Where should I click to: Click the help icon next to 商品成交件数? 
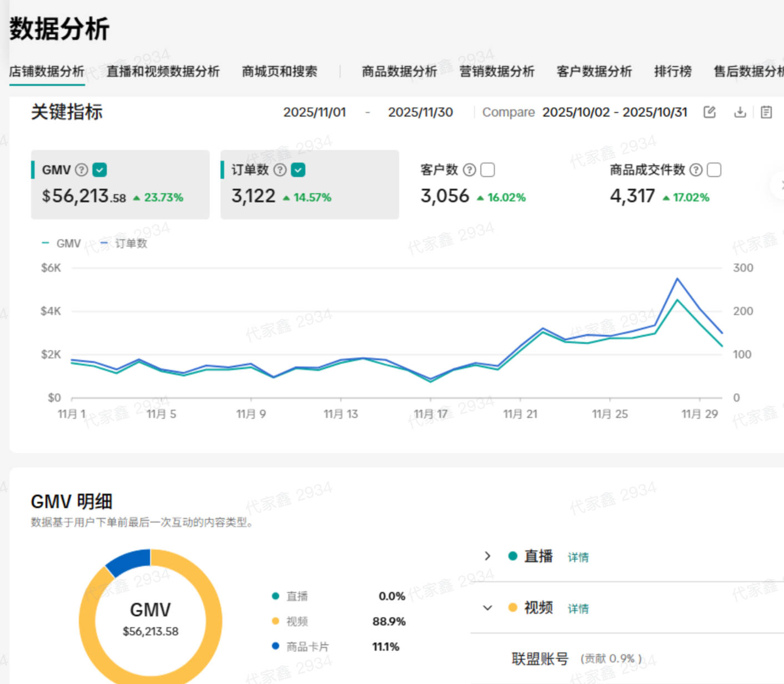pyautogui.click(x=696, y=170)
